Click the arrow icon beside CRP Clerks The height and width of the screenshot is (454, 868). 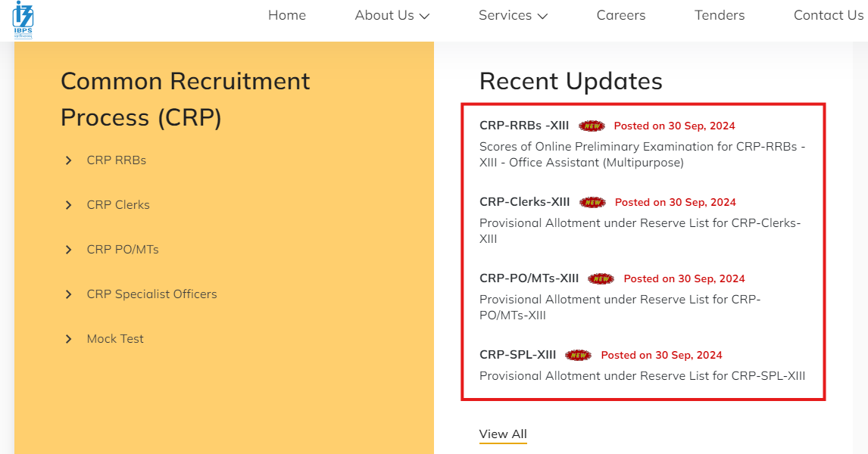pos(68,204)
